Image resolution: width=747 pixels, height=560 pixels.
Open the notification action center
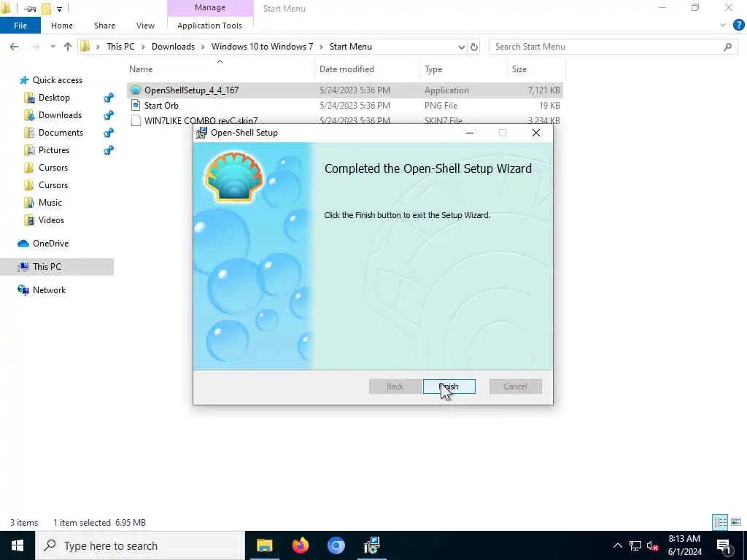click(x=724, y=545)
